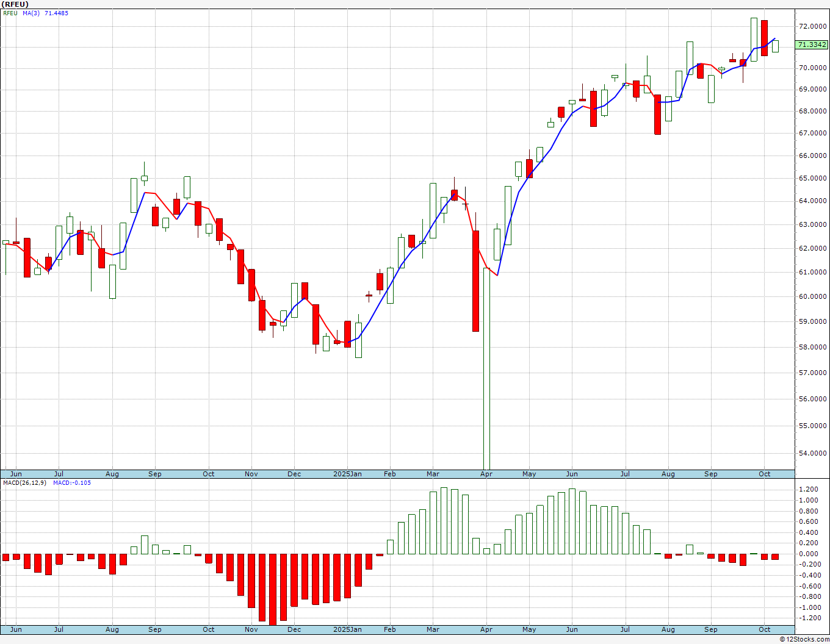Click "May" on the MACD panel time axis
The image size is (830, 644).
tap(529, 629)
